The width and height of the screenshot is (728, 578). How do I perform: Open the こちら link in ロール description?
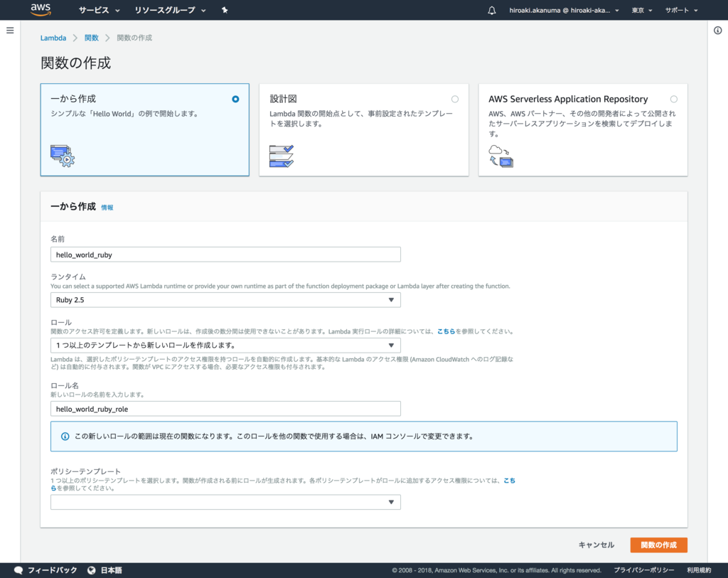click(446, 331)
